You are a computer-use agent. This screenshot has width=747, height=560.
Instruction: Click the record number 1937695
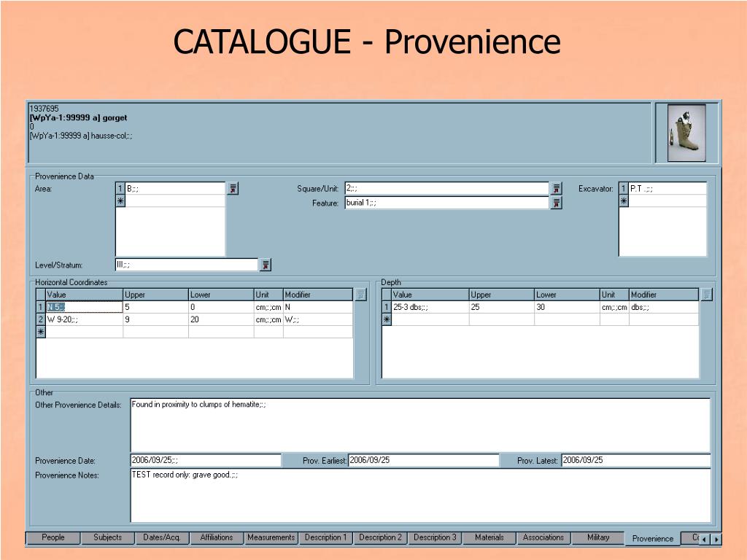tap(44, 109)
